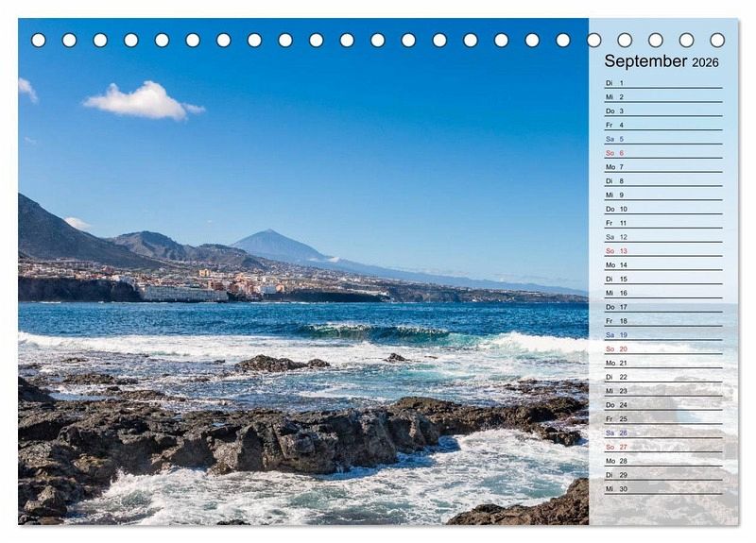
Task: Select the Fr 11 calendar entry
Action: (662, 223)
